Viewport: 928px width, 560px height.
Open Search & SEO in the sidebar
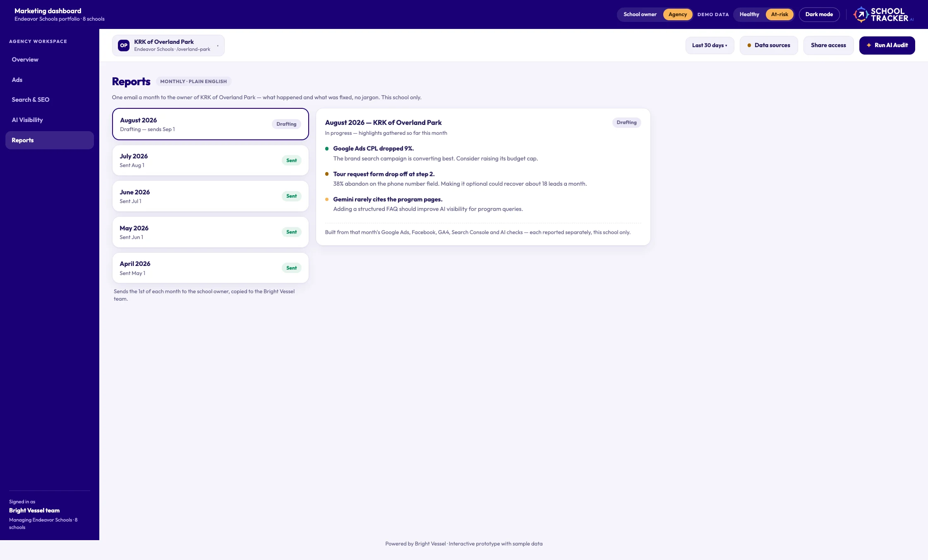[50, 100]
